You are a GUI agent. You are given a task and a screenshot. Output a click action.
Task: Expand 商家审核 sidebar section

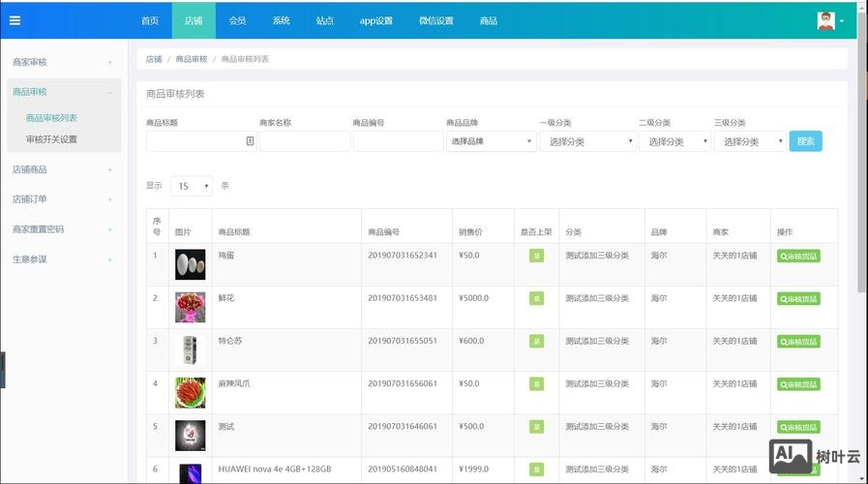pos(63,62)
